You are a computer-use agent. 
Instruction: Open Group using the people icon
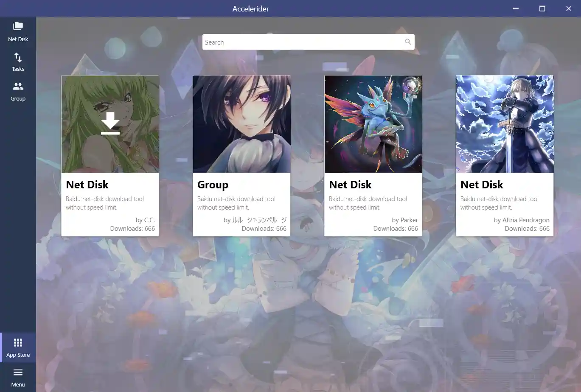tap(18, 86)
